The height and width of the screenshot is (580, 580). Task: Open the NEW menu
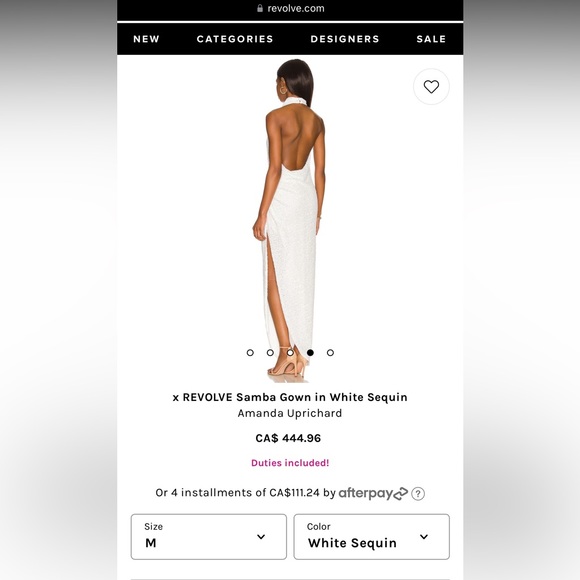pyautogui.click(x=146, y=39)
